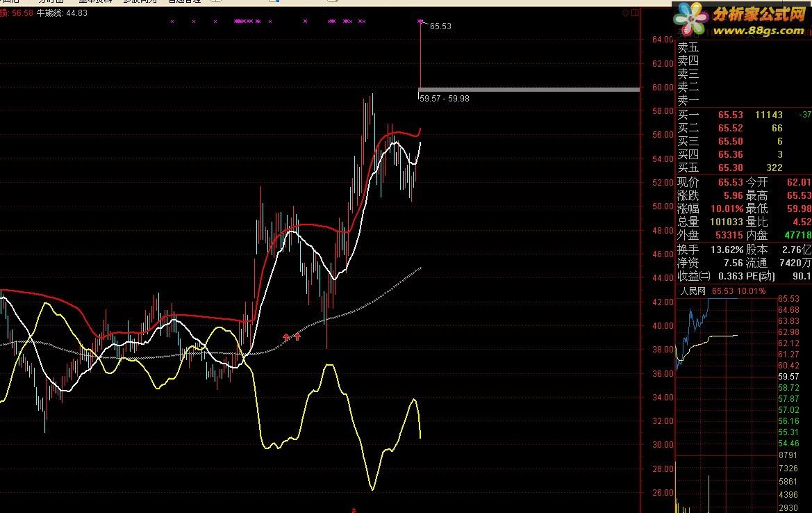Click the 59.57 - 59.98 gap label
Image resolution: width=812 pixels, height=513 pixels.
[x=445, y=99]
